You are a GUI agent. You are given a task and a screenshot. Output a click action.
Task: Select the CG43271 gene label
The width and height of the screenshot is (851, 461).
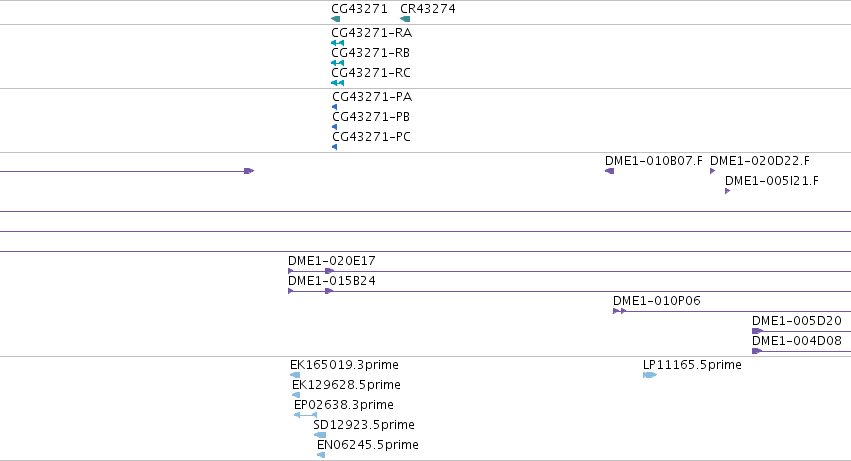point(359,9)
